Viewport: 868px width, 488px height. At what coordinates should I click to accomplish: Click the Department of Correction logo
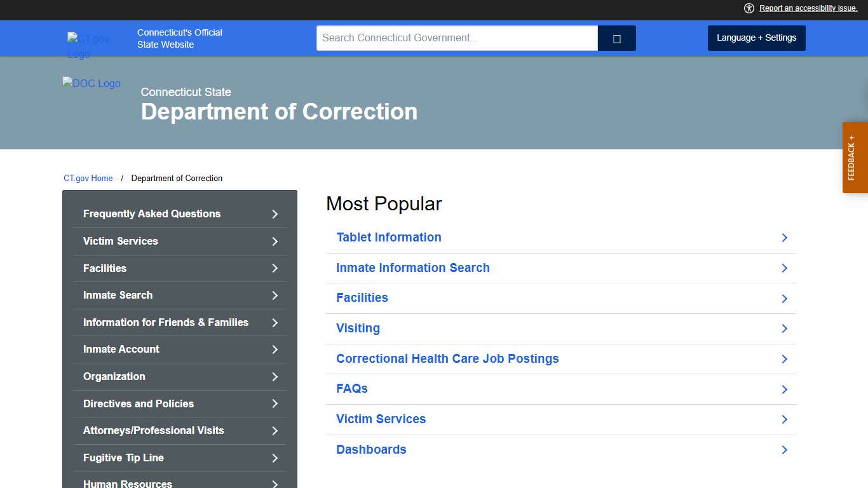pos(92,83)
